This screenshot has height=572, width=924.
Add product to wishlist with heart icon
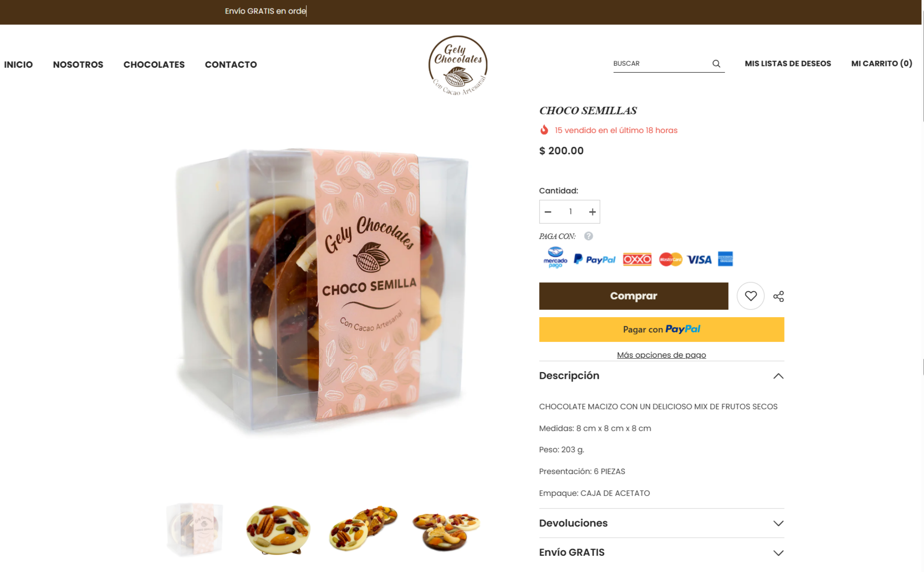(x=750, y=296)
